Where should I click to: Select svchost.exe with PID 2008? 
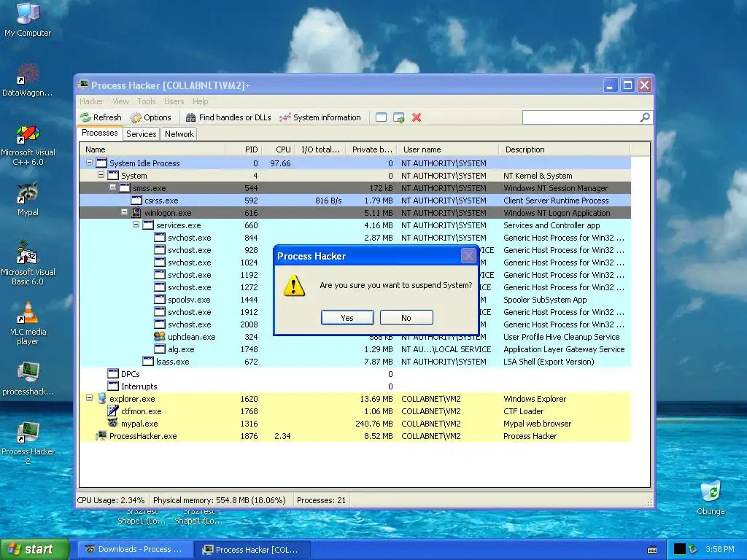tap(355, 324)
